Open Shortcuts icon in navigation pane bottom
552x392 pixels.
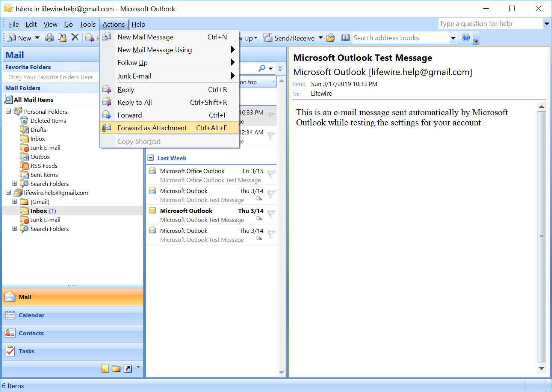(x=128, y=368)
